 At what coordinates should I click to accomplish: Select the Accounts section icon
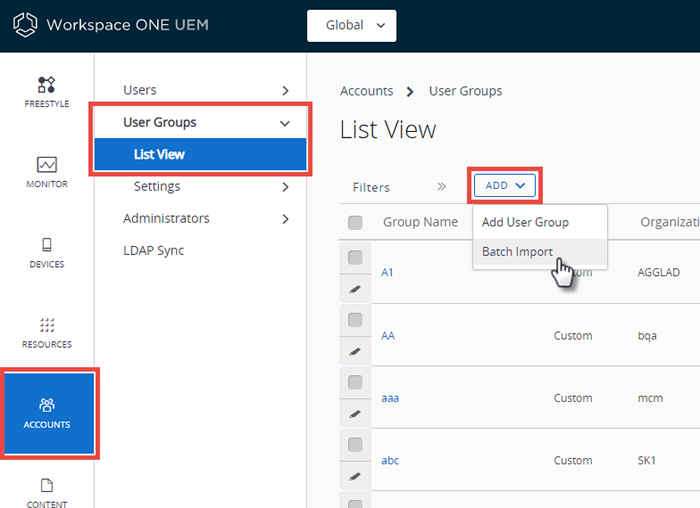coord(47,405)
